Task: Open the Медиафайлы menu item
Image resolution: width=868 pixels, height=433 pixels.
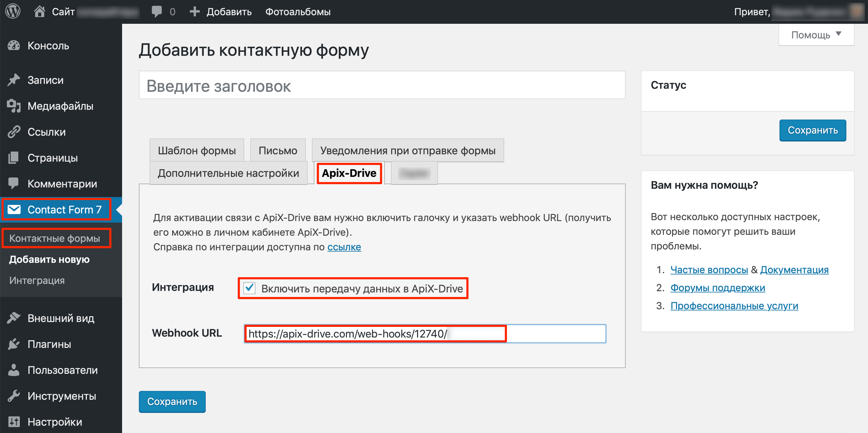Action: coord(61,106)
